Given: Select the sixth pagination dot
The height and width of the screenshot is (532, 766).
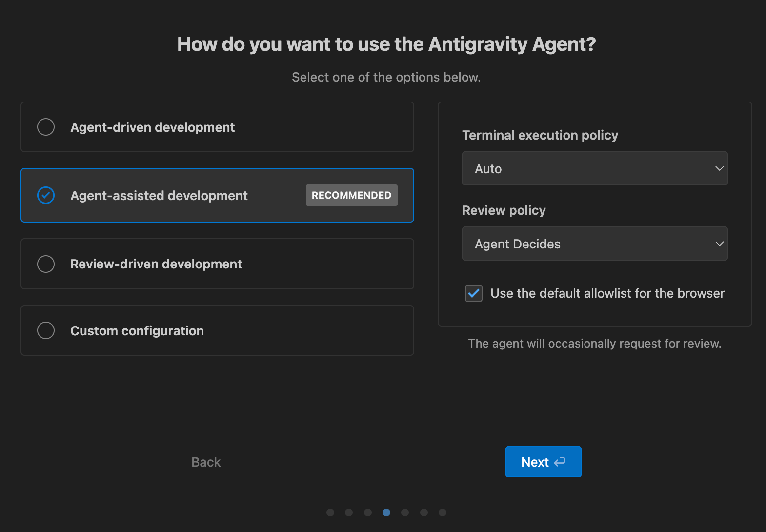Looking at the screenshot, I should tap(424, 512).
